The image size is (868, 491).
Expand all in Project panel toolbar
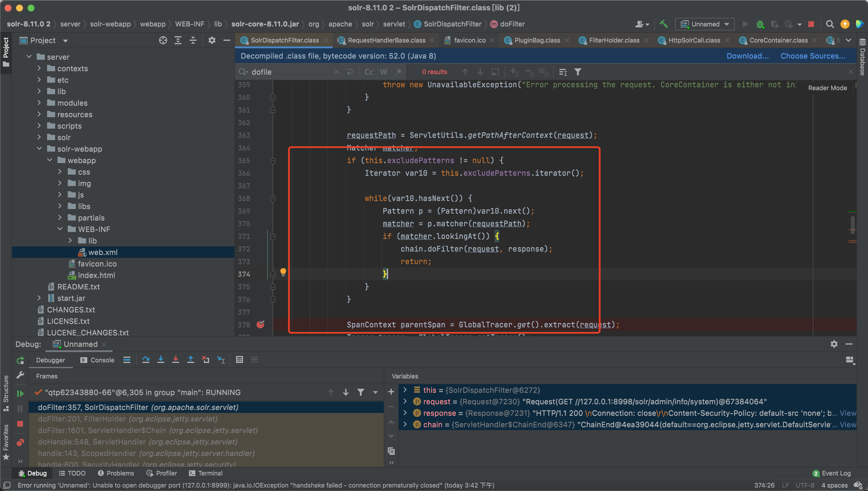point(178,40)
